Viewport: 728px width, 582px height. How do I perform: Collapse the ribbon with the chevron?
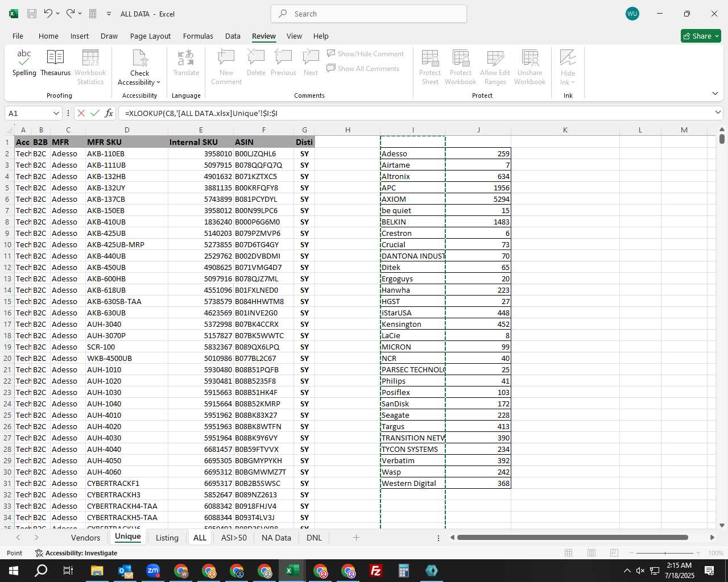click(715, 94)
